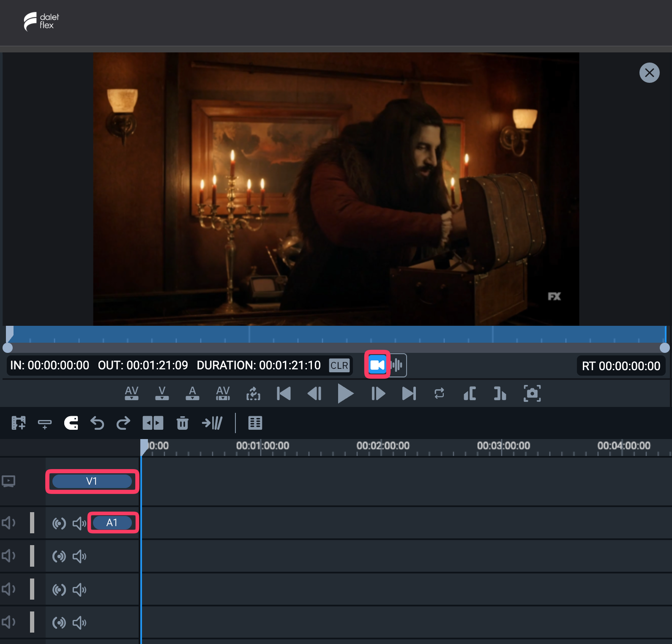Insert audio-only to timeline
The height and width of the screenshot is (644, 672).
click(192, 393)
